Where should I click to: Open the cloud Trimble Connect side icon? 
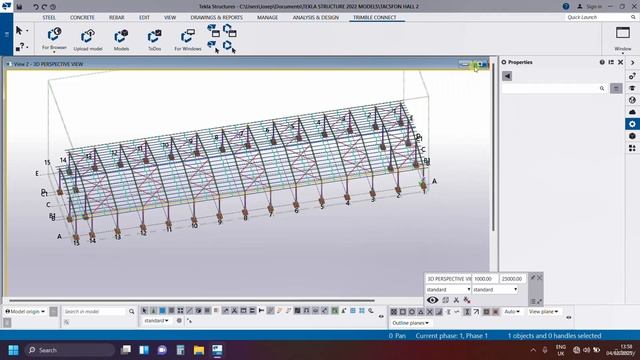click(x=632, y=111)
